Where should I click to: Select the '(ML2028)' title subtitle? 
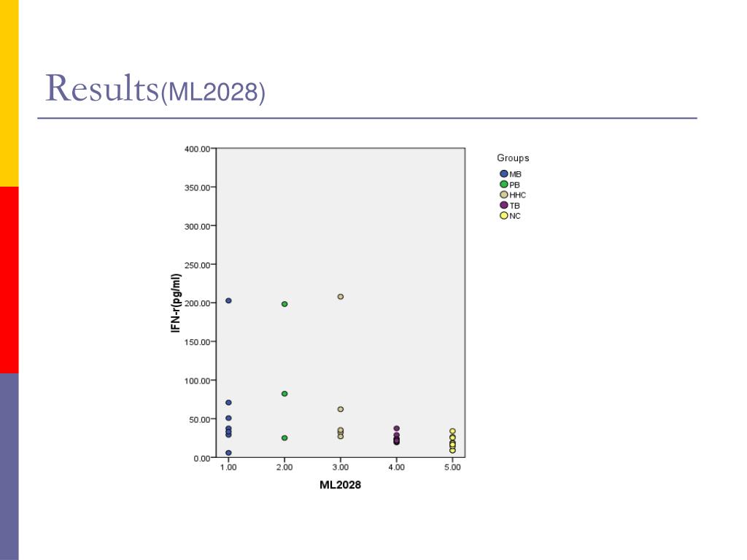point(213,93)
